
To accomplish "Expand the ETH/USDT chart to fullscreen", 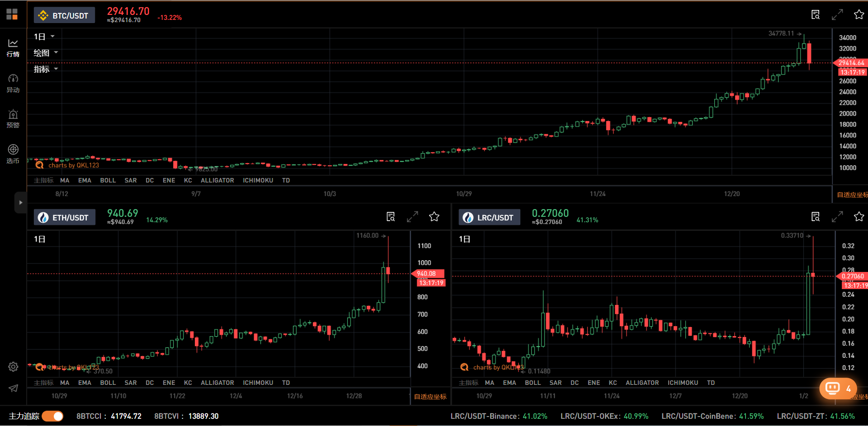I will (412, 217).
